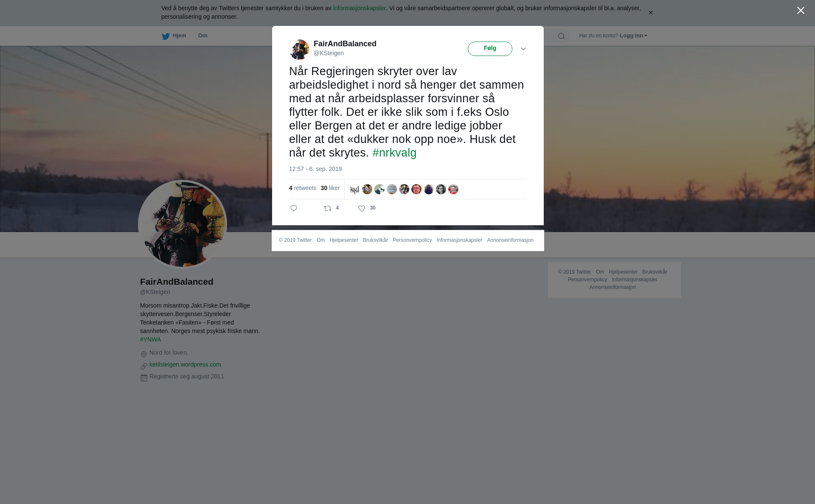Retweet using the retweet arrows icon
Screen dimensions: 815x504
[x=328, y=208]
